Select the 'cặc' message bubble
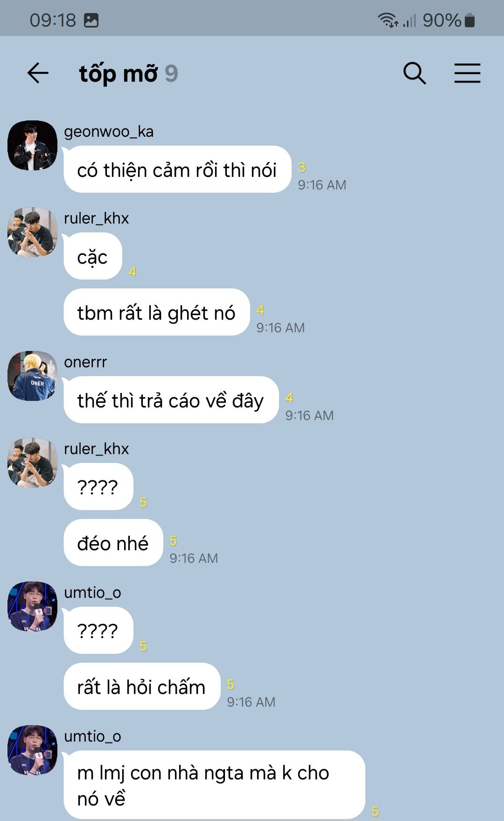This screenshot has height=821, width=504. coord(92,256)
